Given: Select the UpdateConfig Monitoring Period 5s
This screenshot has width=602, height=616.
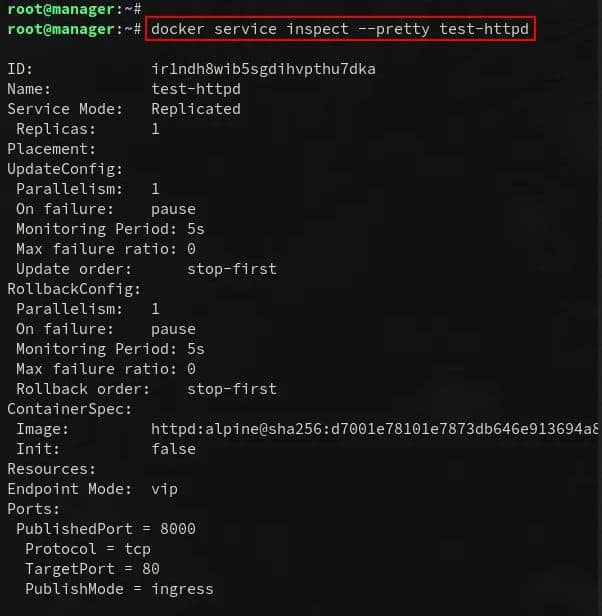Looking at the screenshot, I should 196,229.
